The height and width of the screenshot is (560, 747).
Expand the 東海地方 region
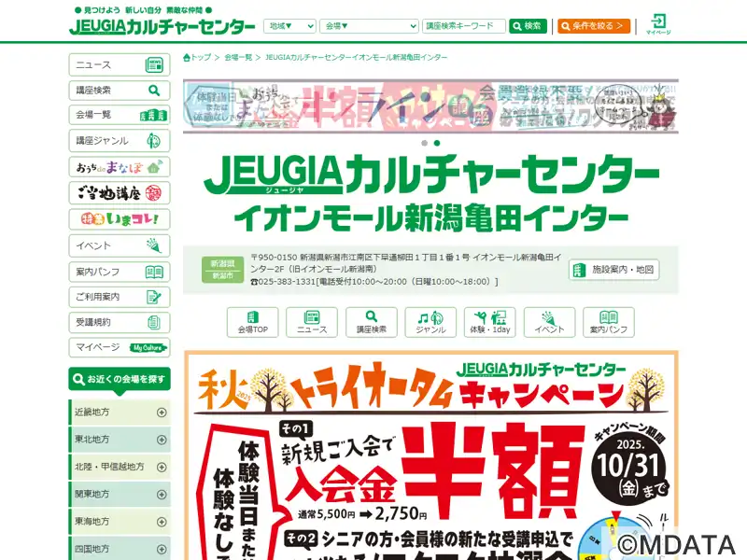(120, 522)
